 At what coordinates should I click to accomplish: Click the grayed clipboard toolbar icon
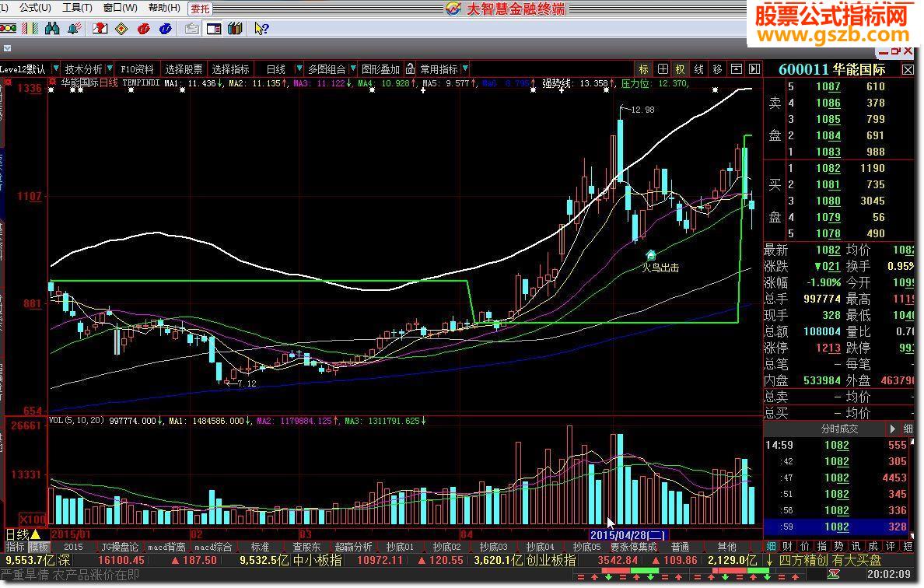click(191, 28)
